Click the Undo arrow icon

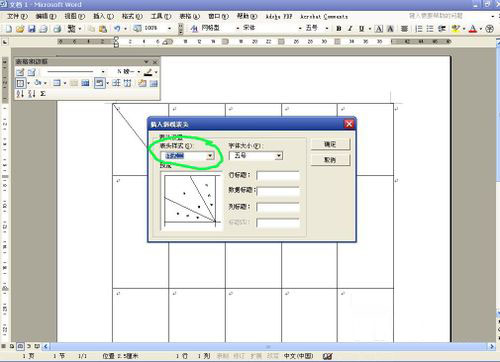coord(117,29)
